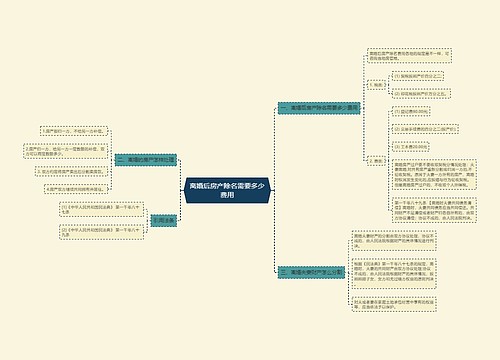Click node 2.房产归一方，给另一方补偿
Viewport: 500px width, 360px height.
(x=66, y=151)
